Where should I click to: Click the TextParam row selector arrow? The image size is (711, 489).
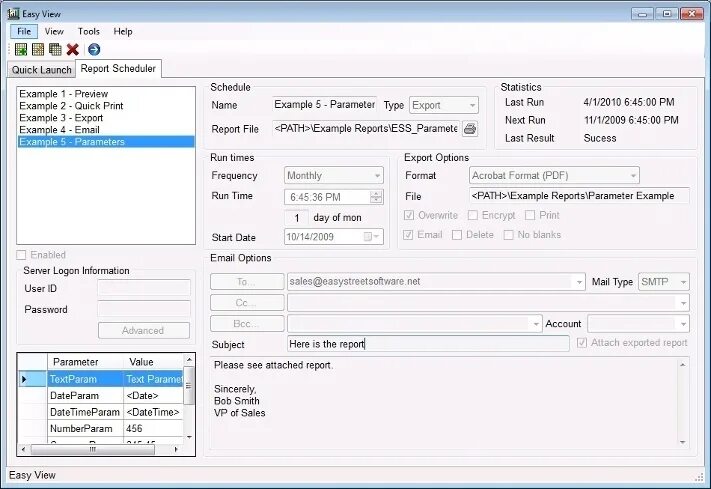pos(33,379)
